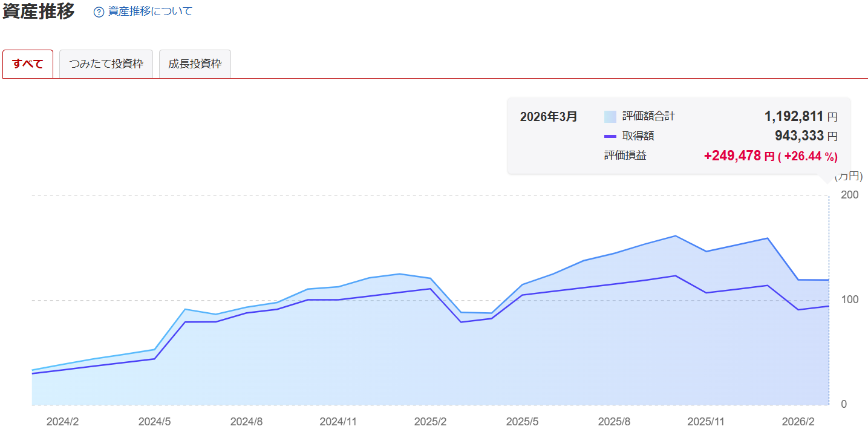The image size is (868, 432).
Task: Open the 資産推移について help link
Action: tap(150, 11)
